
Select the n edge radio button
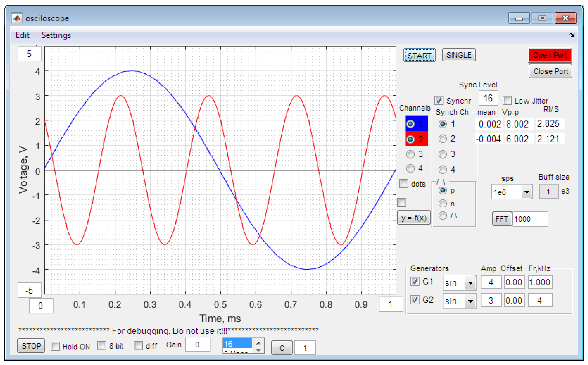tap(443, 204)
